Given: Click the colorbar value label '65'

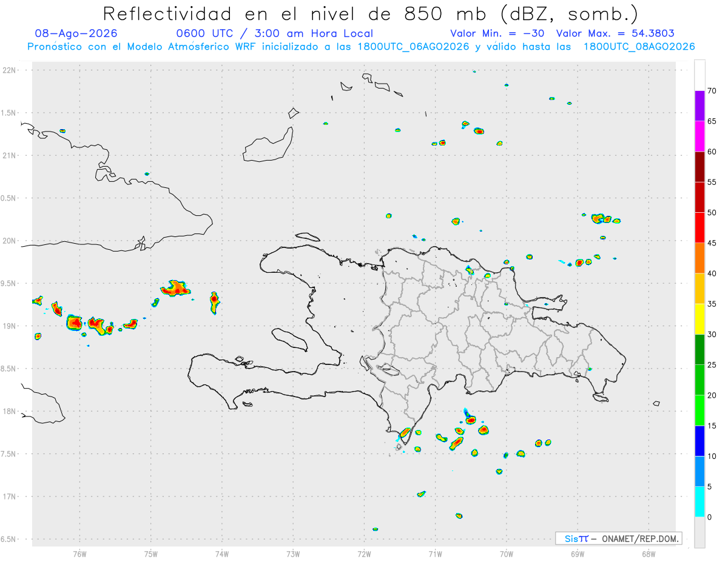Looking at the screenshot, I should 712,121.
